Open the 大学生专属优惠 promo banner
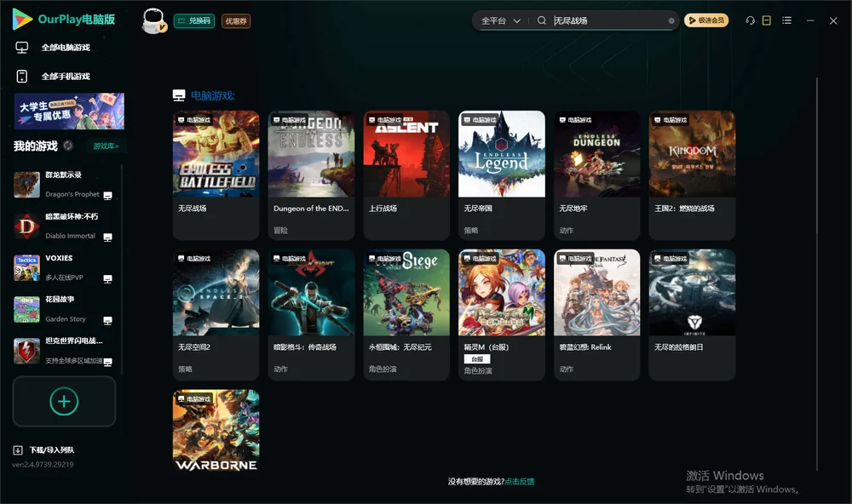852x504 pixels. click(69, 112)
